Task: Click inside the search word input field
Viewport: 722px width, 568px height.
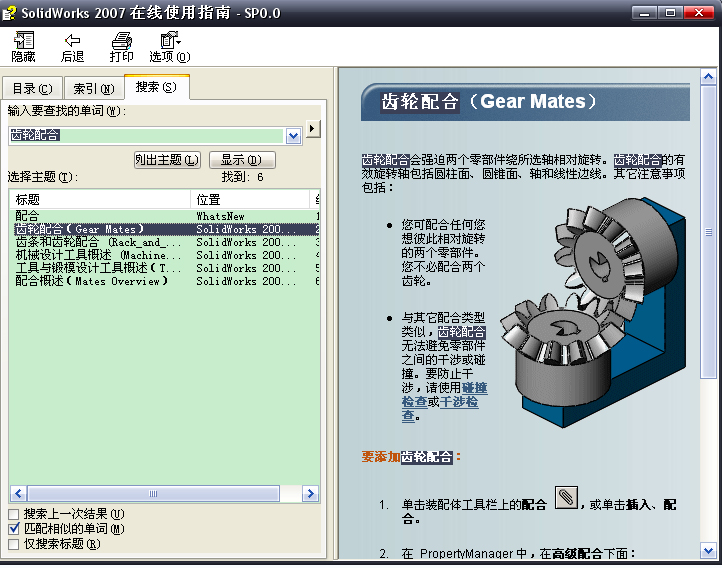Action: pyautogui.click(x=146, y=135)
